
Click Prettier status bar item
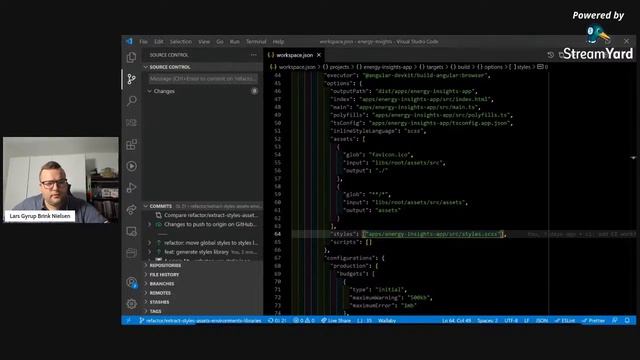(593, 320)
